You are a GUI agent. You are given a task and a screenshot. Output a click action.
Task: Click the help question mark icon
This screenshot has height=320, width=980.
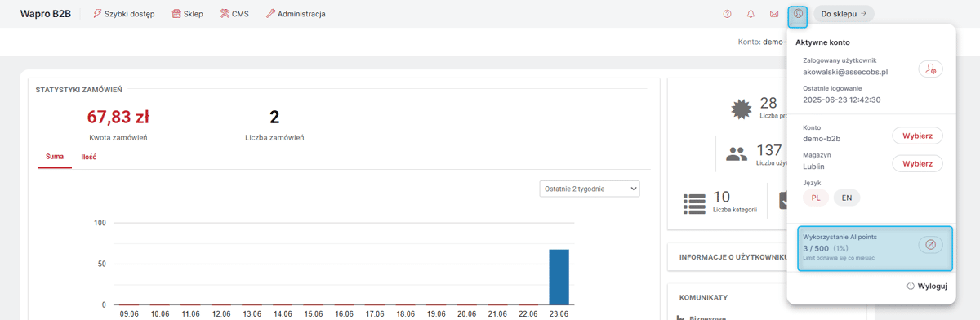tap(728, 14)
